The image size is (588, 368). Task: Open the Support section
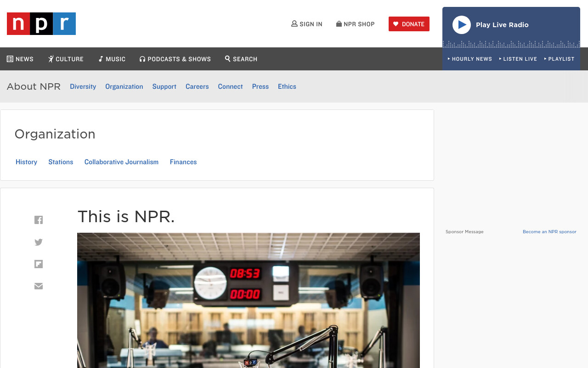coord(164,86)
